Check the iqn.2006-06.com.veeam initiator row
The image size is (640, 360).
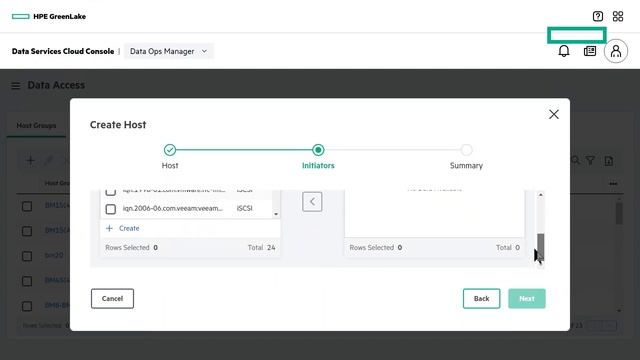point(111,209)
